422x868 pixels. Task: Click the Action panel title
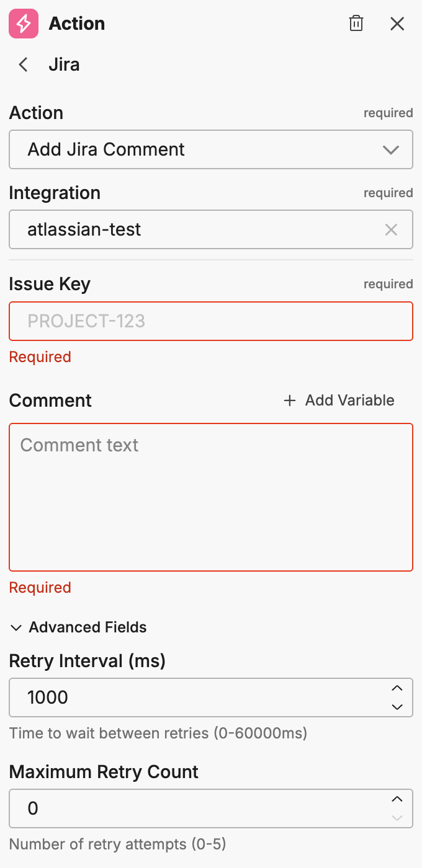pos(77,24)
